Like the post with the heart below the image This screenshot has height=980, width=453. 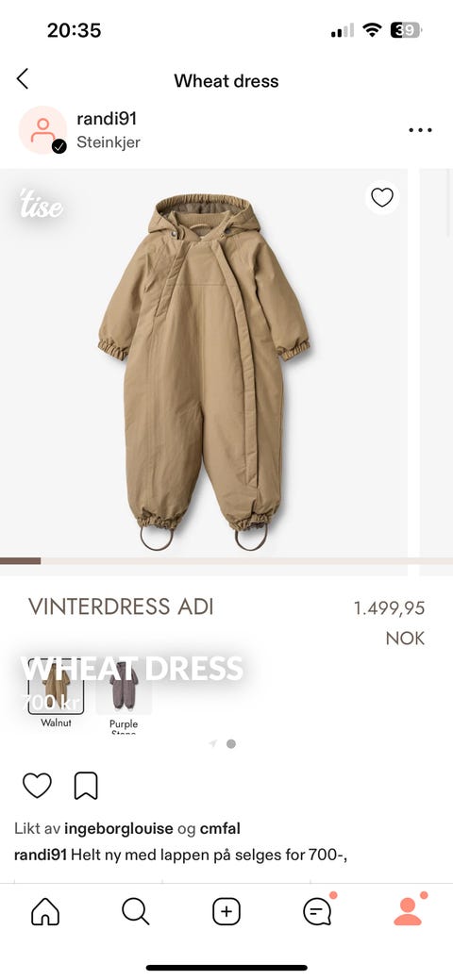point(37,786)
